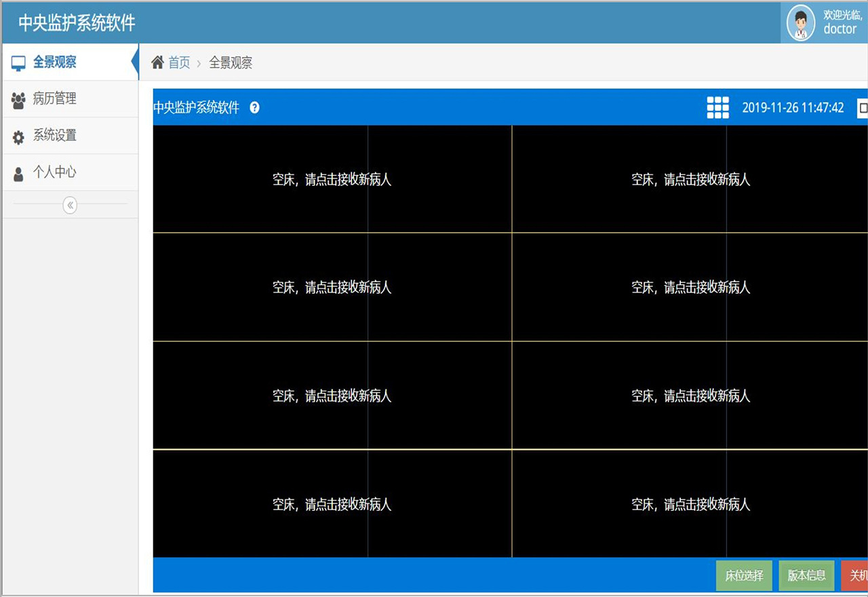The width and height of the screenshot is (868, 597).
Task: Admit patient in third row right bed
Action: click(x=690, y=396)
